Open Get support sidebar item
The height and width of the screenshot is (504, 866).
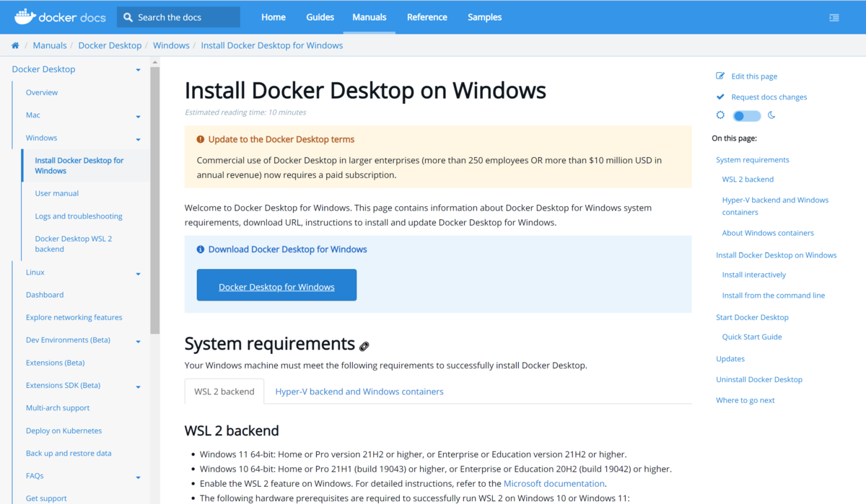click(x=46, y=498)
